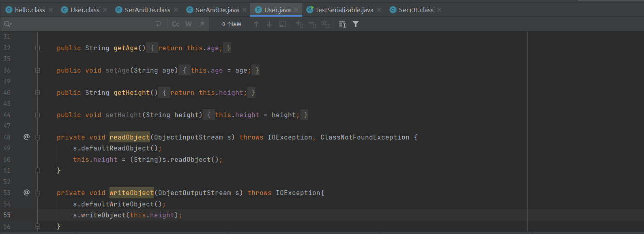The height and width of the screenshot is (234, 644).
Task: Expand folded getHeight method at line 40
Action: pos(37,92)
